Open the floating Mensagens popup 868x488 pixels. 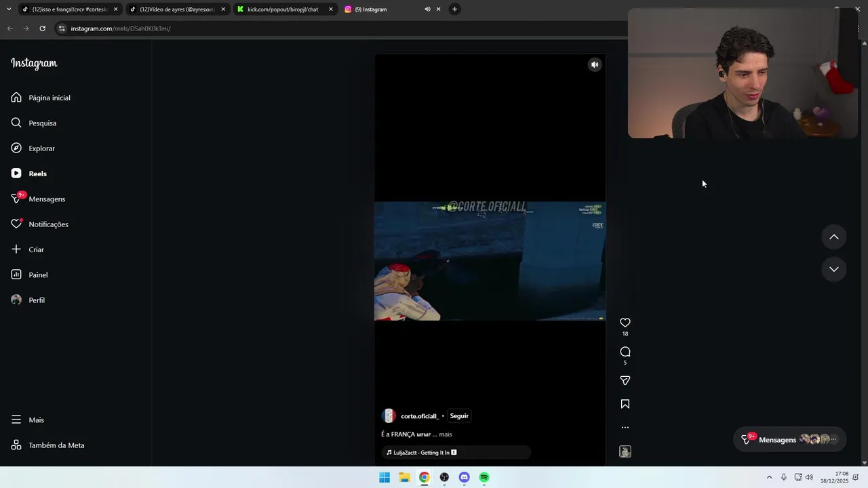pos(790,440)
